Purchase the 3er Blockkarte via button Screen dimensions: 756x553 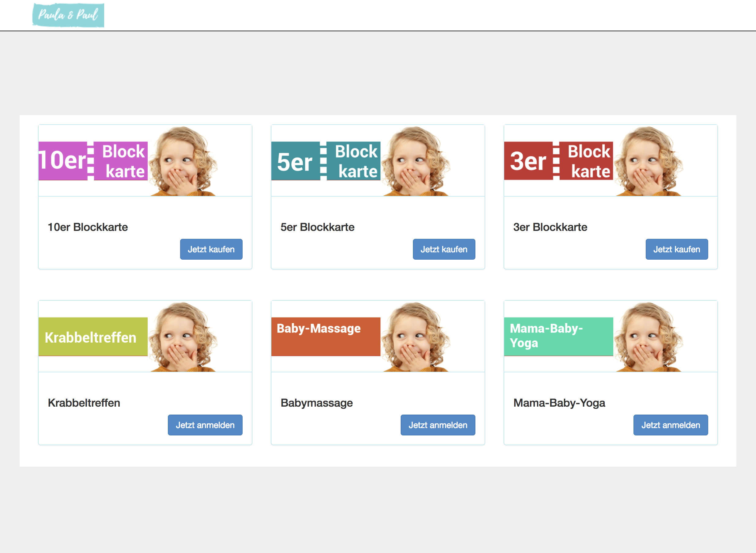point(676,249)
